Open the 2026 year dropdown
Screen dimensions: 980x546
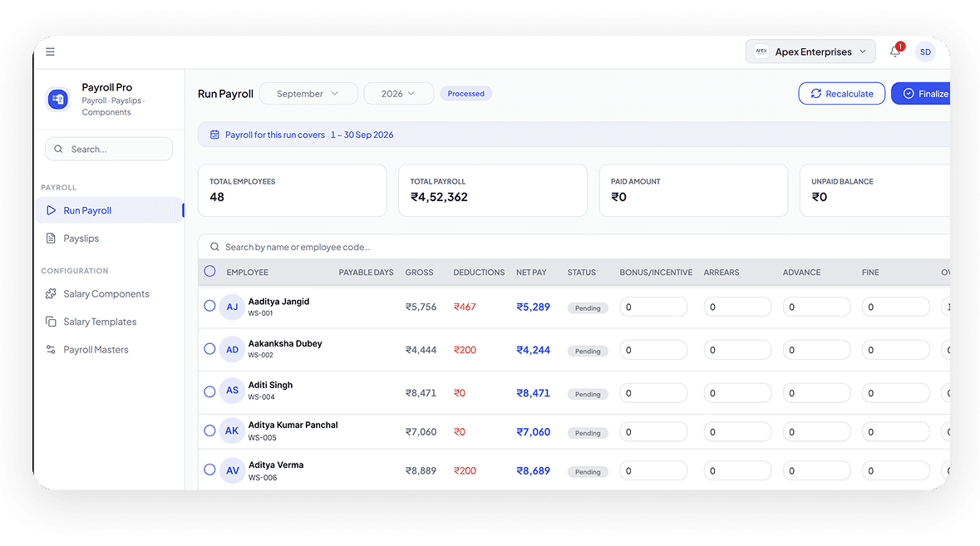pos(399,94)
